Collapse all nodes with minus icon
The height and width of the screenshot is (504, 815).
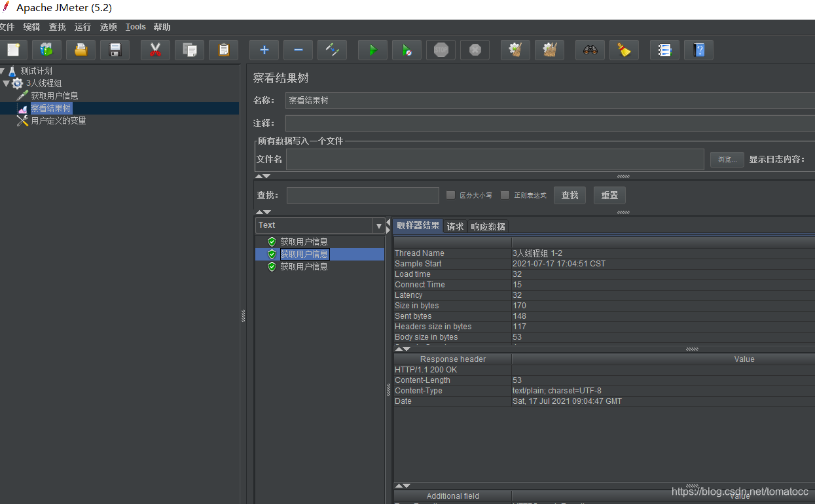(x=298, y=50)
